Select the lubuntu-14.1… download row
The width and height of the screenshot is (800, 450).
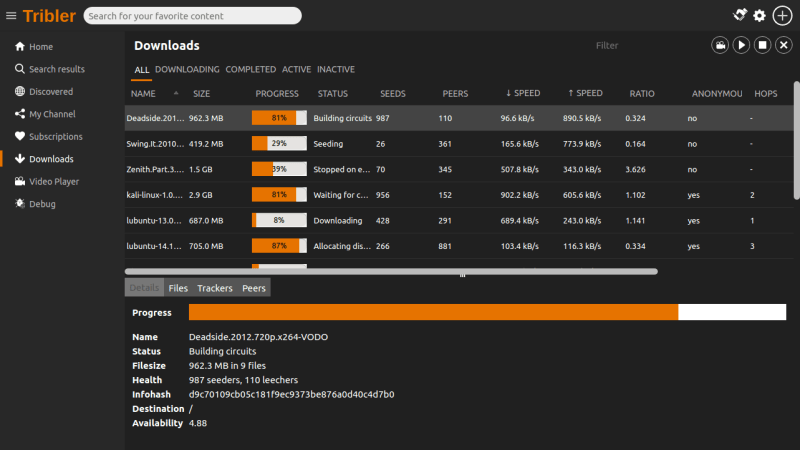[459, 246]
